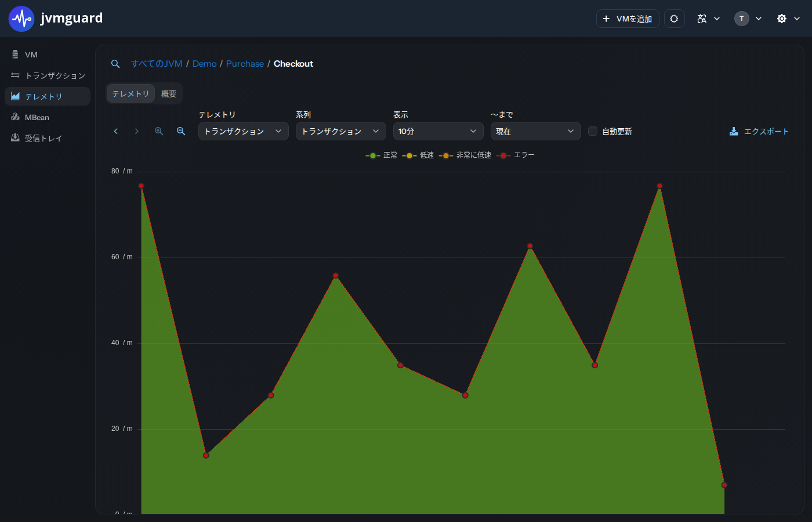Open the language selector dropdown
The image size is (812, 522).
(x=708, y=19)
